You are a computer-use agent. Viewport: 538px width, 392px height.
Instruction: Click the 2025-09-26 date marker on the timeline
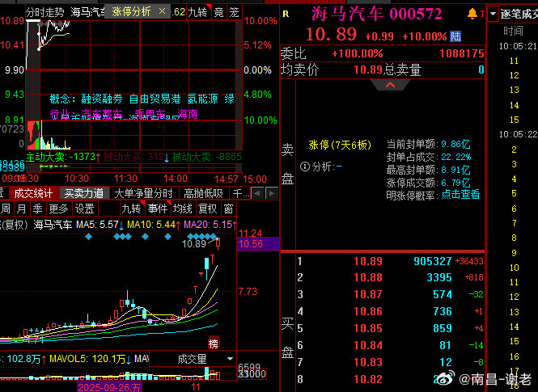point(109,387)
